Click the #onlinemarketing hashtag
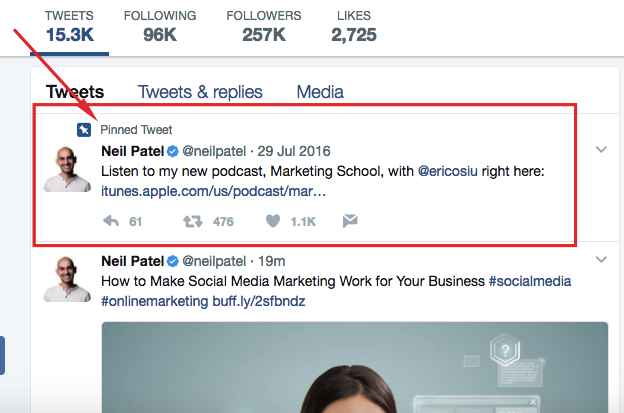The width and height of the screenshot is (624, 413). pos(154,301)
